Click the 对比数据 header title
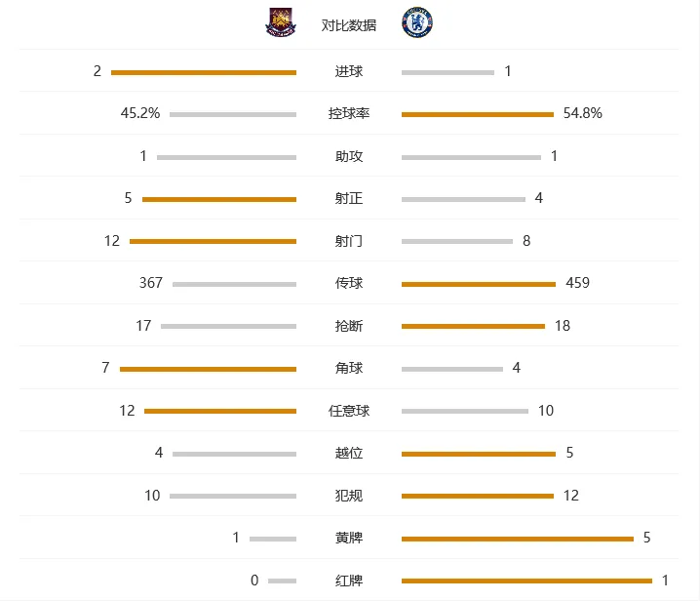Screen dimensions: 700x601 tap(349, 25)
